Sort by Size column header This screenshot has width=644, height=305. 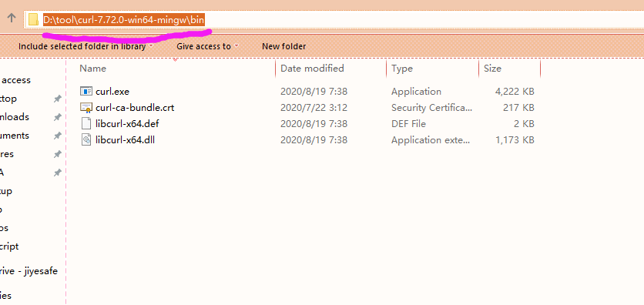(x=492, y=69)
